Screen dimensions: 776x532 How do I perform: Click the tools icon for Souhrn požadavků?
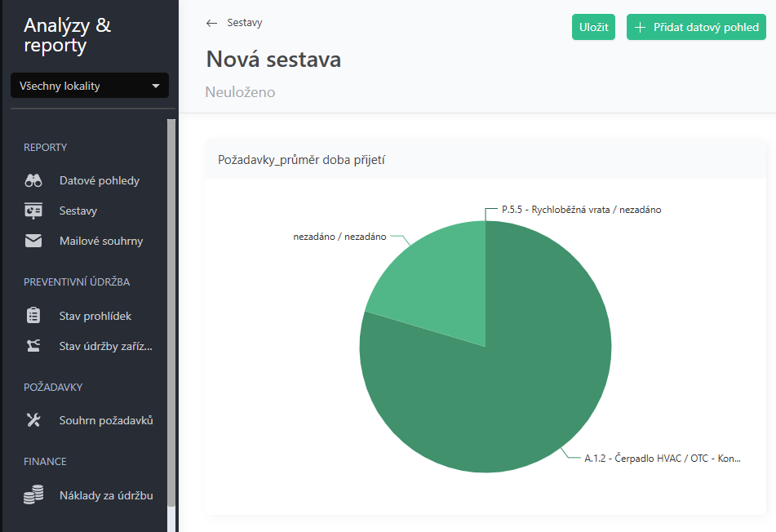click(33, 420)
